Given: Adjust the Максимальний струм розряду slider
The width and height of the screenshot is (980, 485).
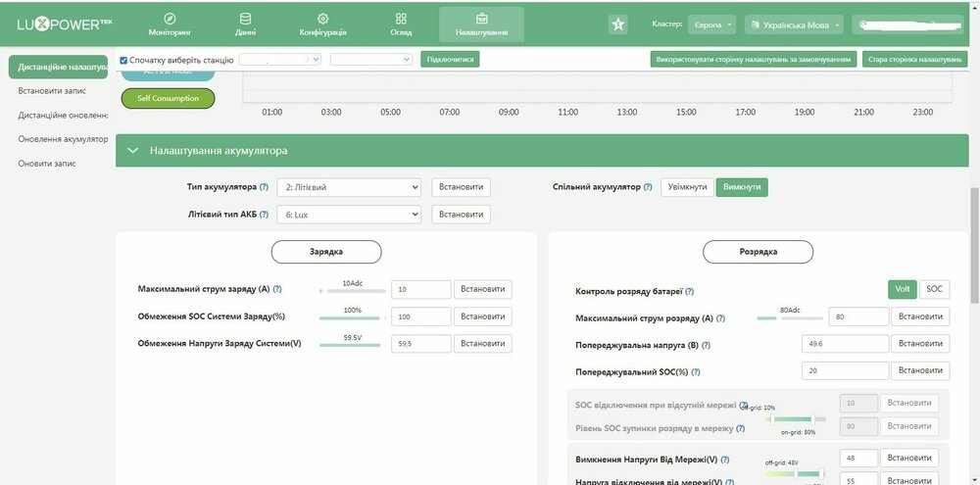Looking at the screenshot, I should coord(790,318).
